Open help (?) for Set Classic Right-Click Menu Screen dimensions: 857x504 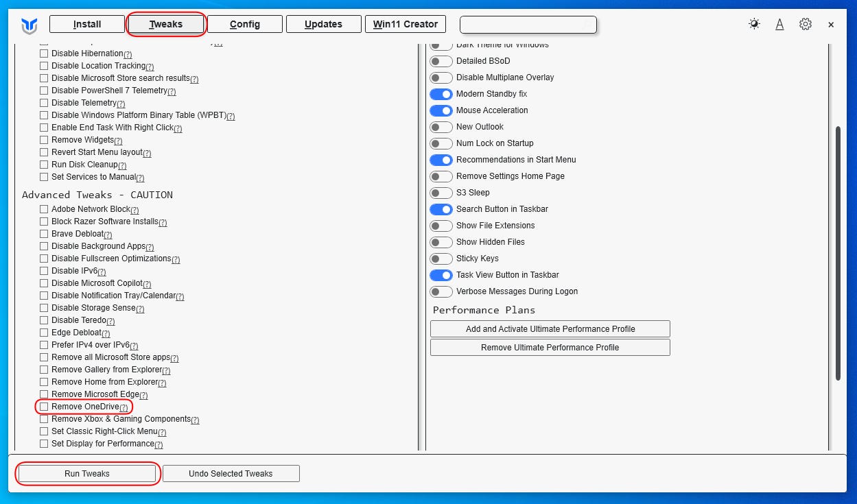pyautogui.click(x=162, y=432)
